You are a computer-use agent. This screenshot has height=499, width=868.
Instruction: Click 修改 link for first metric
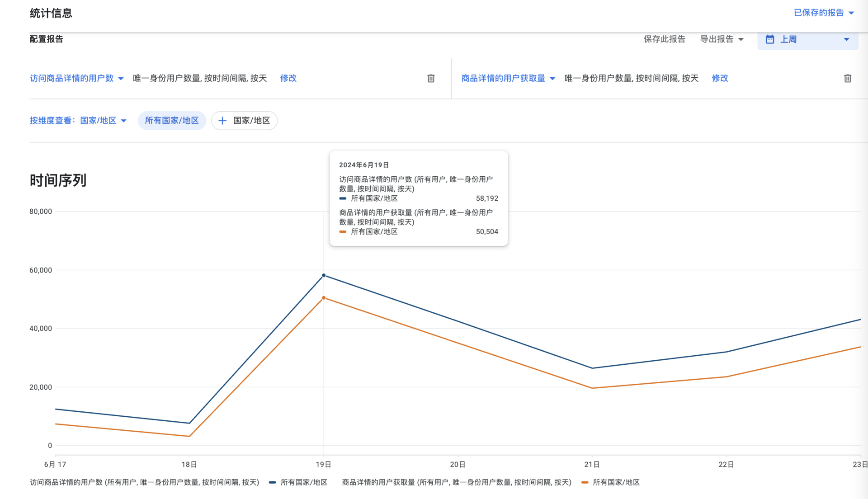(x=288, y=78)
